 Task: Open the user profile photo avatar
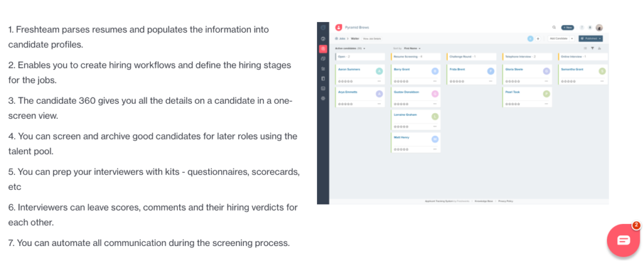click(599, 28)
